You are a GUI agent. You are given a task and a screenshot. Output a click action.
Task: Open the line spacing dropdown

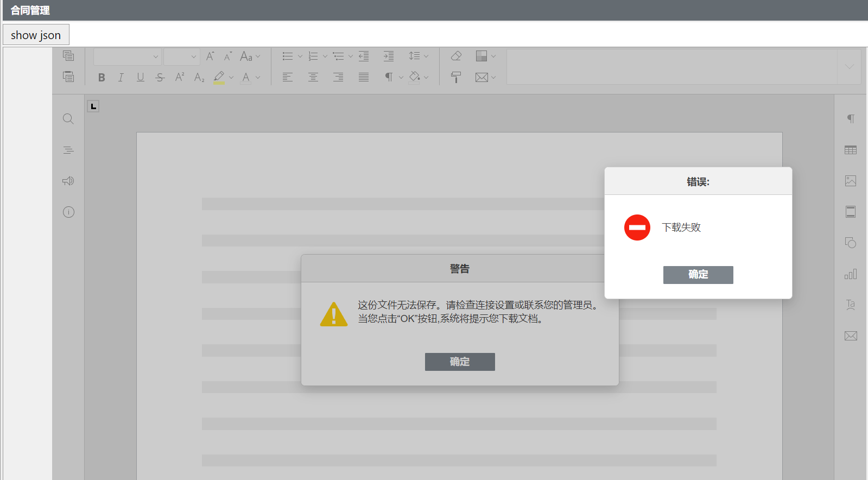[419, 56]
